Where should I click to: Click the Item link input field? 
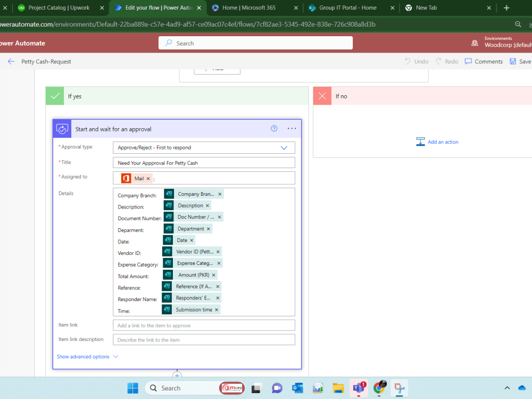pos(204,326)
